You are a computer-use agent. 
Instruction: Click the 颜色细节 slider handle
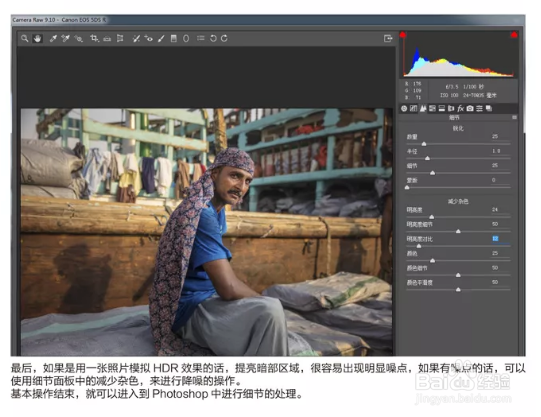click(x=458, y=275)
